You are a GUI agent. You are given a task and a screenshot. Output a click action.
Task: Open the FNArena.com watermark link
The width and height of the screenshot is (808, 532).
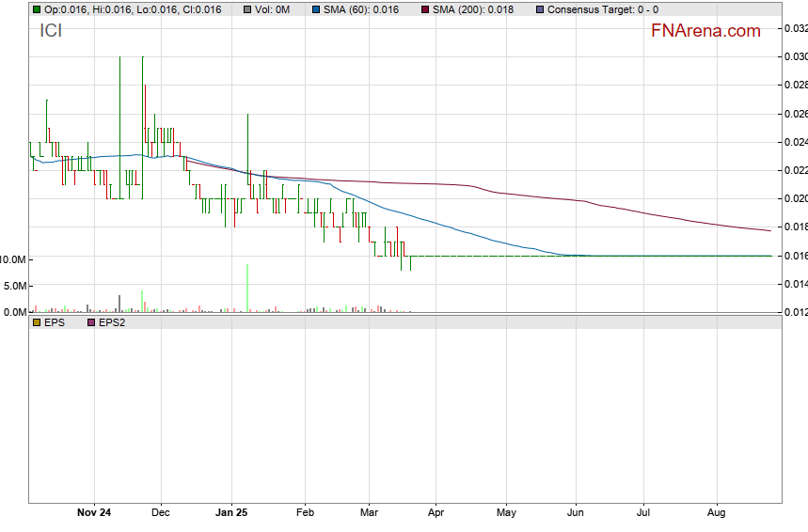(x=705, y=31)
